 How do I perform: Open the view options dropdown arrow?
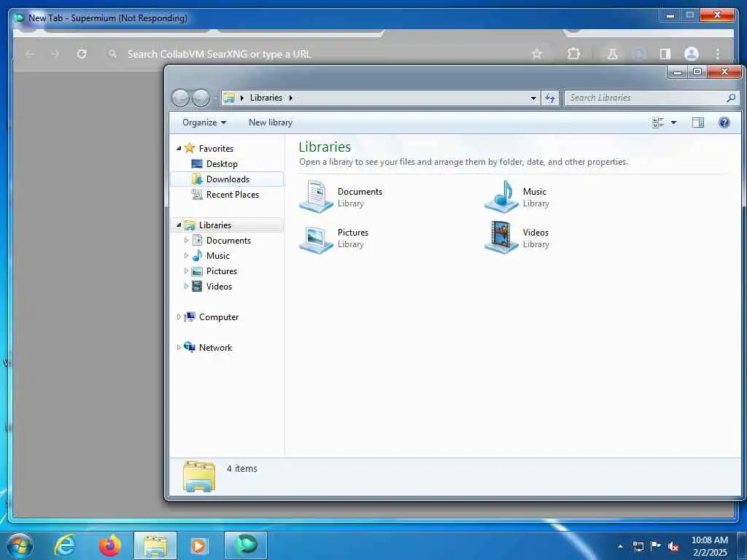pos(673,122)
